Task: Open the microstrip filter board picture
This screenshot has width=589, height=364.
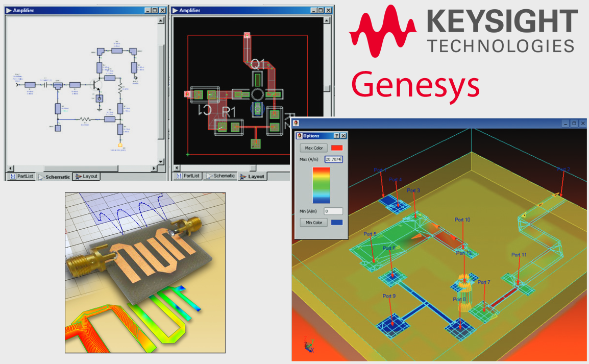Action: click(145, 273)
